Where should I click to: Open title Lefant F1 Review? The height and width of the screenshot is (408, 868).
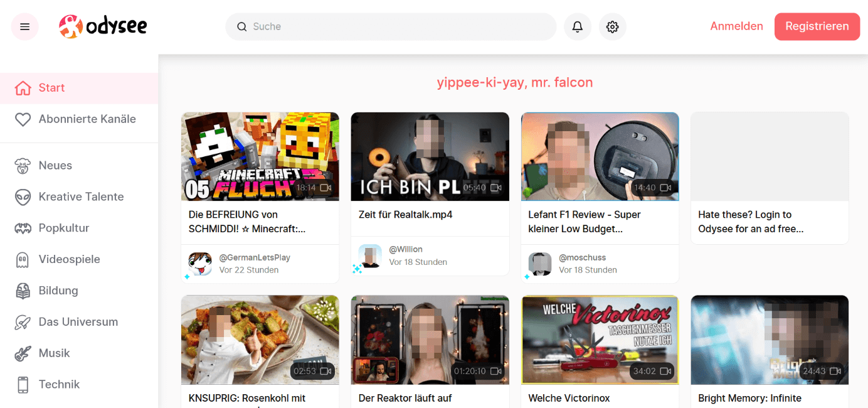tap(585, 222)
